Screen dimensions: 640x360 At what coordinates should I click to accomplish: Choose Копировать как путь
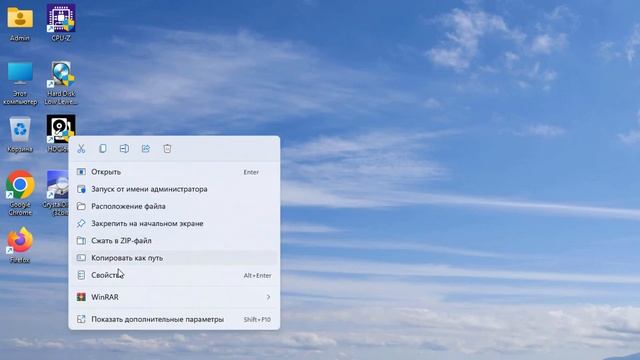(174, 258)
